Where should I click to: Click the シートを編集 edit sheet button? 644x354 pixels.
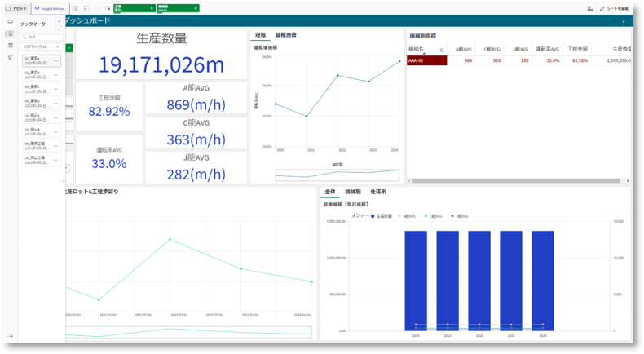pyautogui.click(x=614, y=9)
